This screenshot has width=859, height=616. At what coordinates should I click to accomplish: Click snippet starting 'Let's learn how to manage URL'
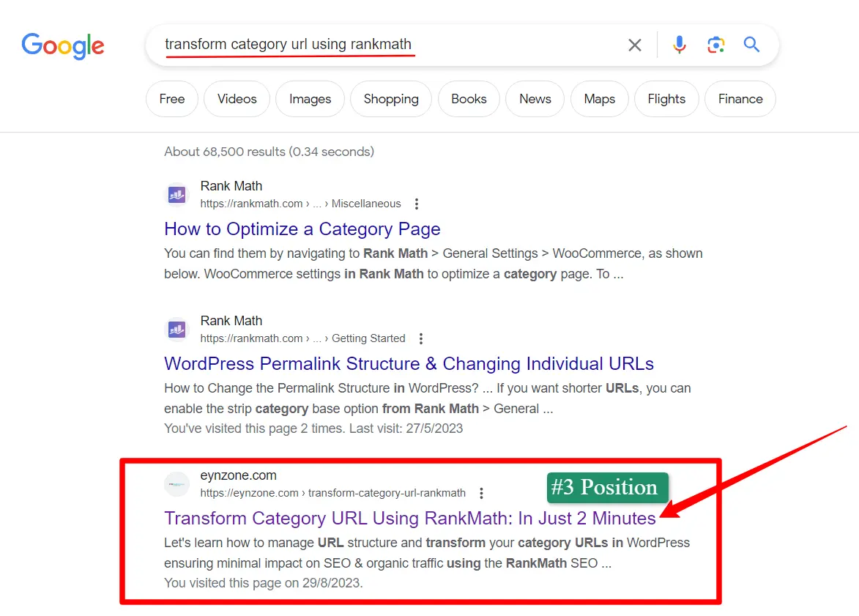(x=427, y=553)
